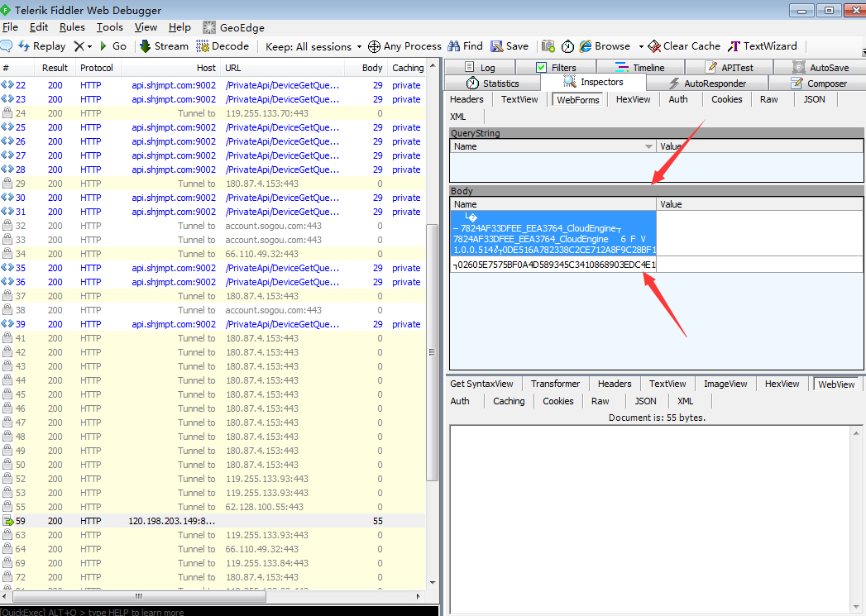
Task: Sort sessions by the Caching column
Action: coord(408,68)
